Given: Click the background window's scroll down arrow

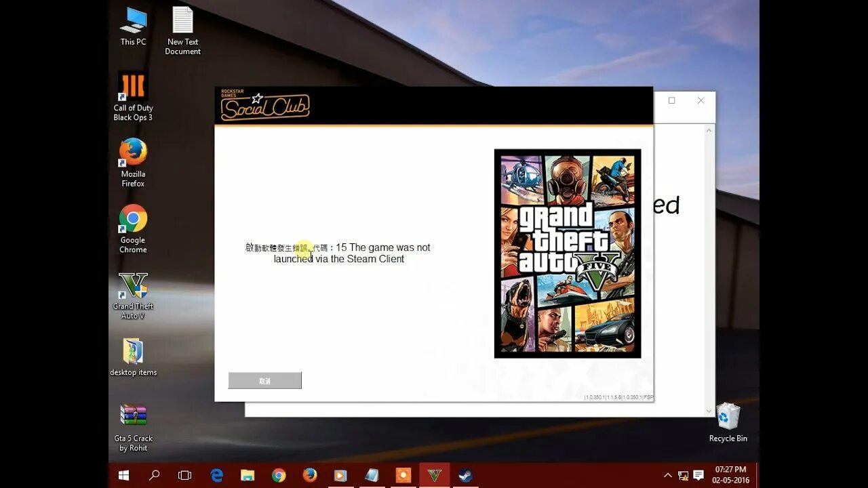Looking at the screenshot, I should [x=709, y=411].
